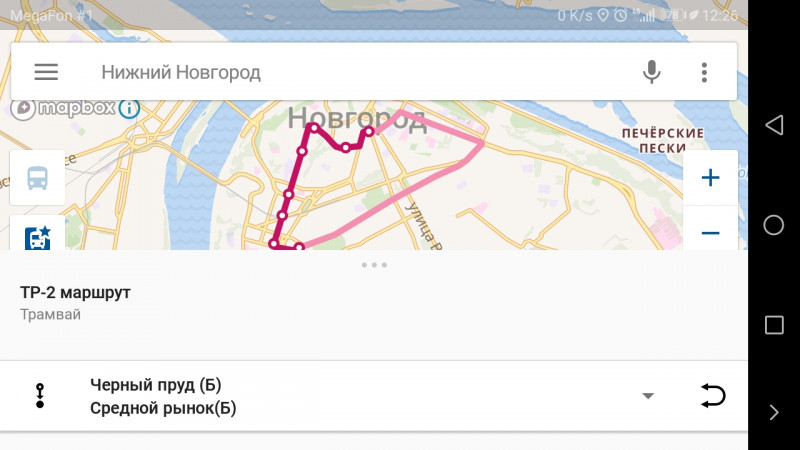This screenshot has height=450, width=800.
Task: Tap Android recent apps square button
Action: click(774, 325)
